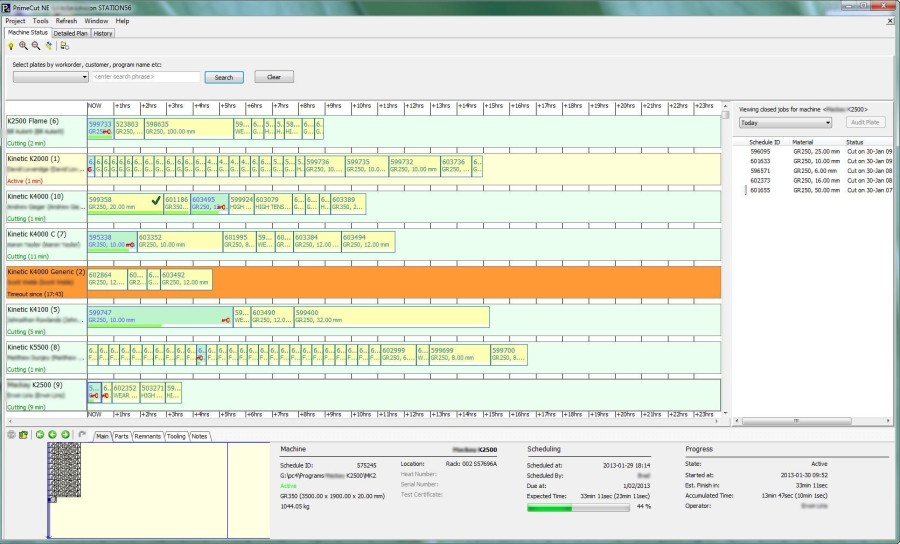Image resolution: width=900 pixels, height=544 pixels.
Task: Open the Tools menu
Action: tap(40, 21)
